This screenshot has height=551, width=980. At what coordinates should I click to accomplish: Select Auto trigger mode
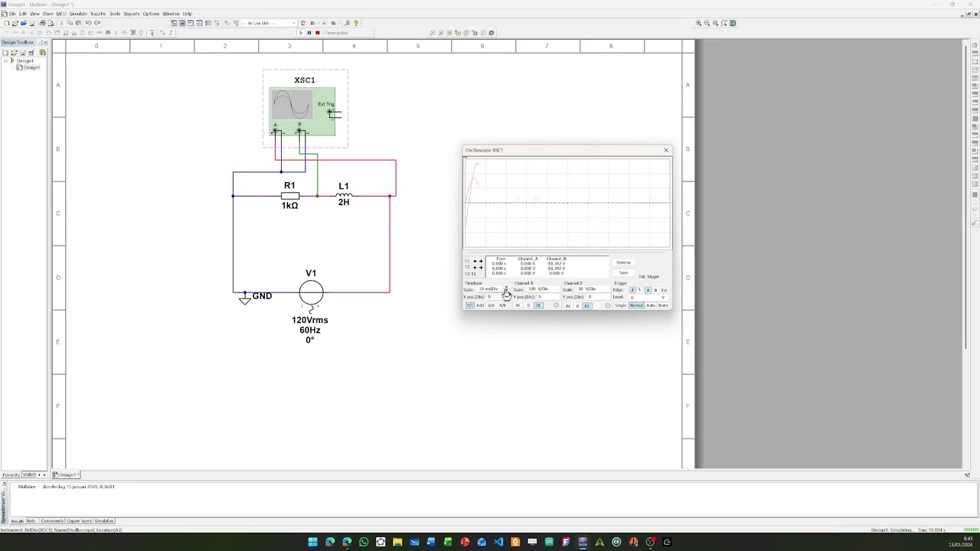coord(651,305)
